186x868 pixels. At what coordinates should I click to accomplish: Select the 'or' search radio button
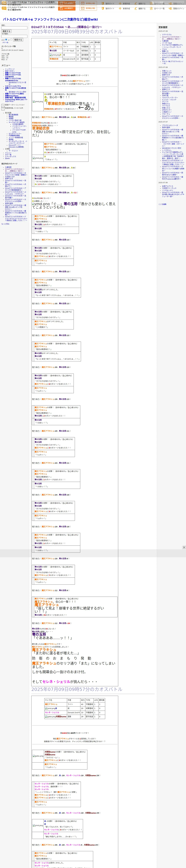pos(11,39)
